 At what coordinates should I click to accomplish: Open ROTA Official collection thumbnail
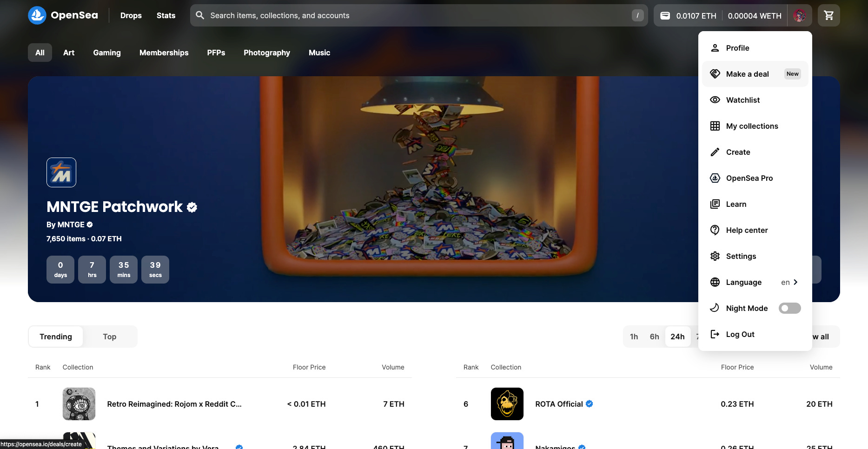pos(507,404)
